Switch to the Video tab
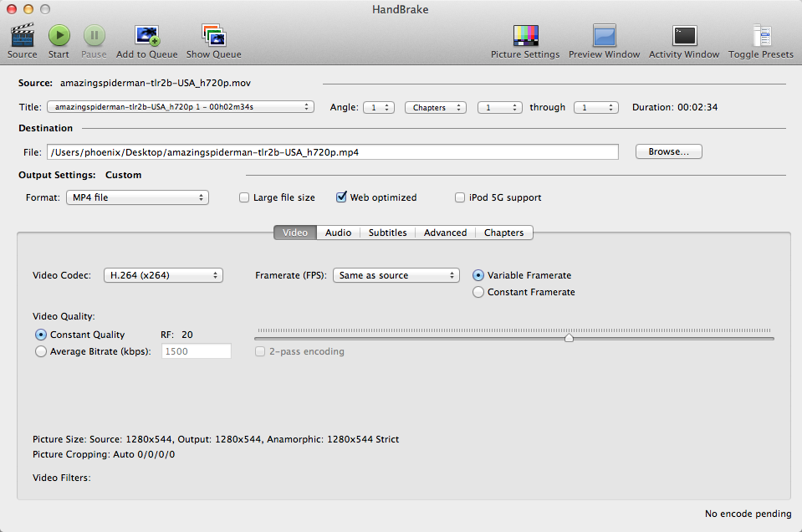 click(x=295, y=233)
